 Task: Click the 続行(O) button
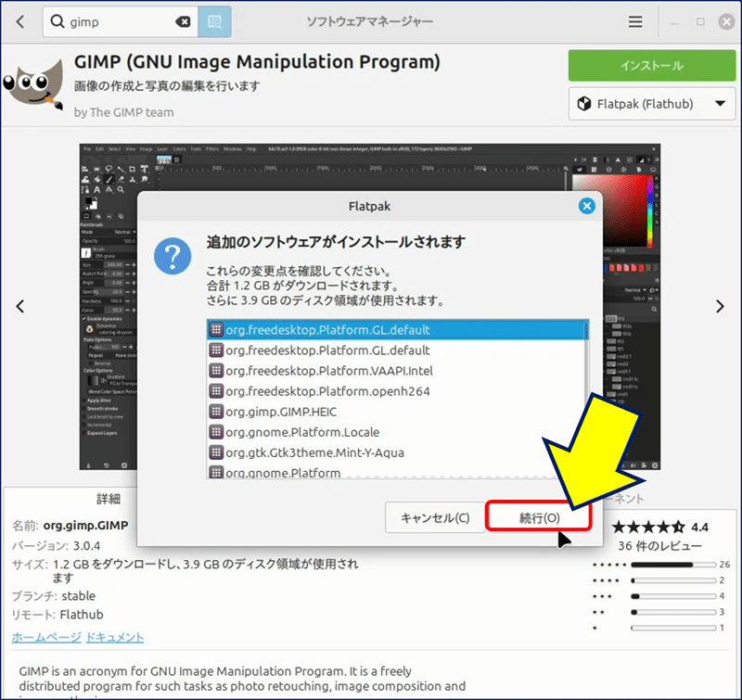(x=539, y=518)
